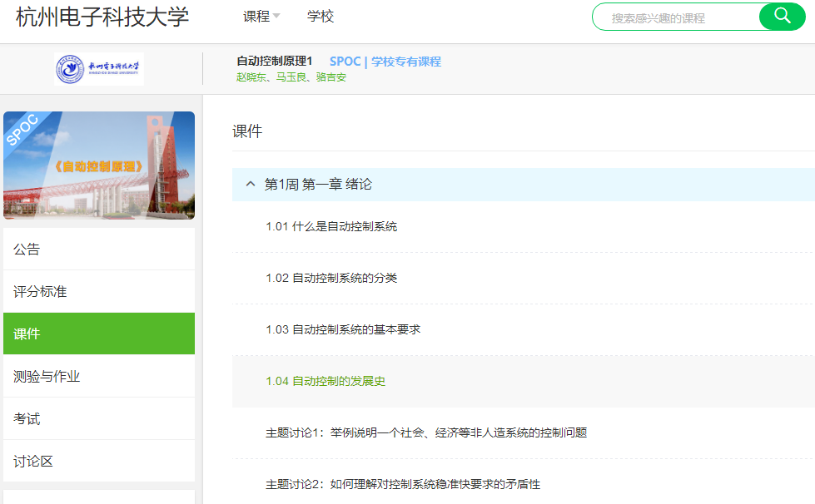The height and width of the screenshot is (504, 815).
Task: Go to the 公告 sidebar tab
Action: click(x=99, y=250)
